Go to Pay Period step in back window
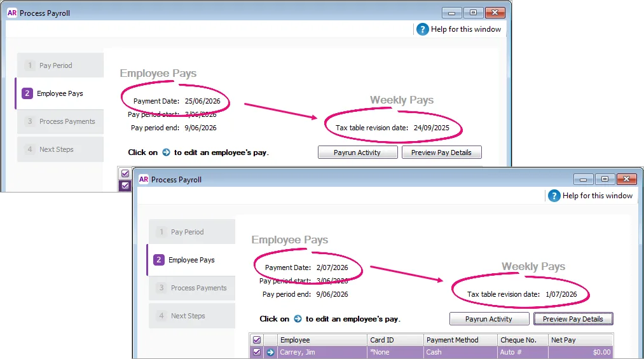644x359 pixels. point(60,65)
